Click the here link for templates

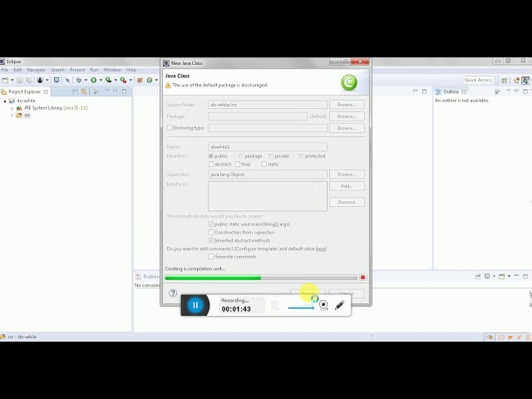320,249
